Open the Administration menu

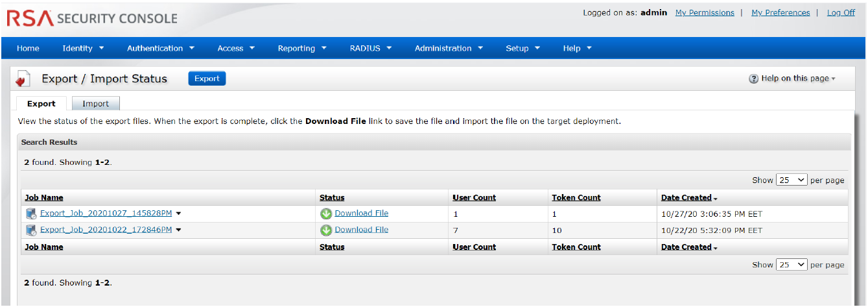click(449, 48)
